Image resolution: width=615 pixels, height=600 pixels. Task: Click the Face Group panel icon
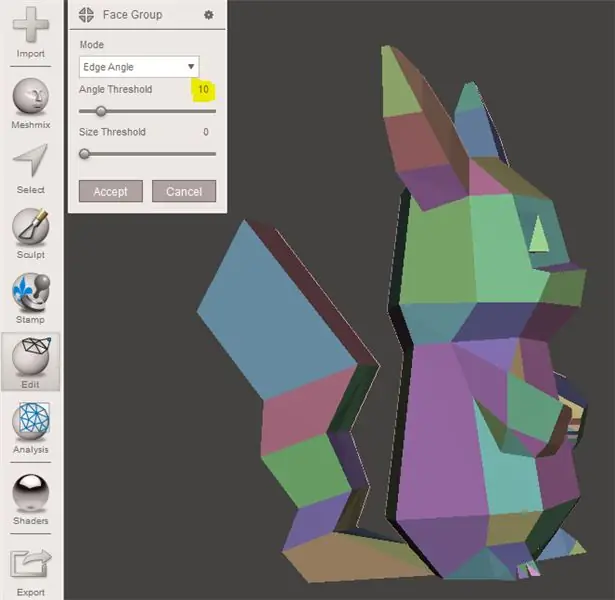click(86, 15)
